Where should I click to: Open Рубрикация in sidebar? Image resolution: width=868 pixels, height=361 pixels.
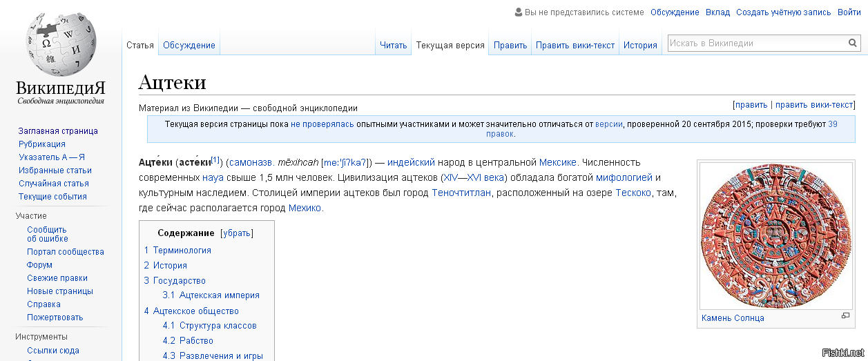(x=42, y=144)
